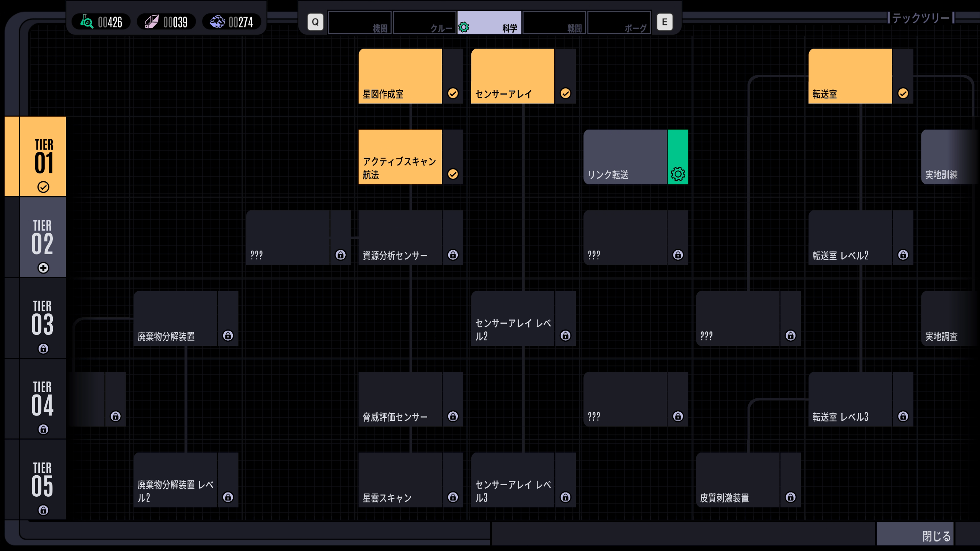Screen dimensions: 980x551
Task: Click the checkmark on 転送室
Action: click(x=903, y=93)
